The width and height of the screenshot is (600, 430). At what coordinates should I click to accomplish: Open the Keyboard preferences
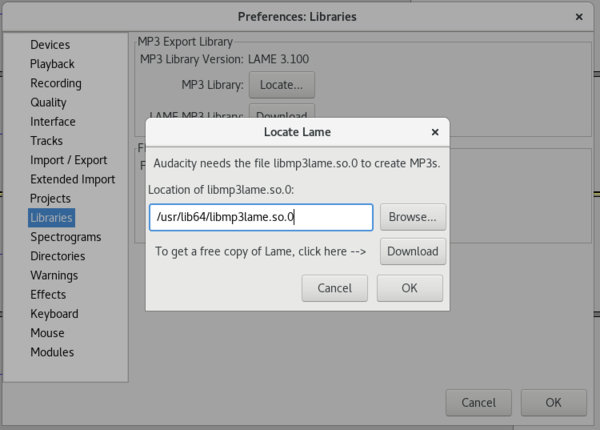(x=54, y=314)
